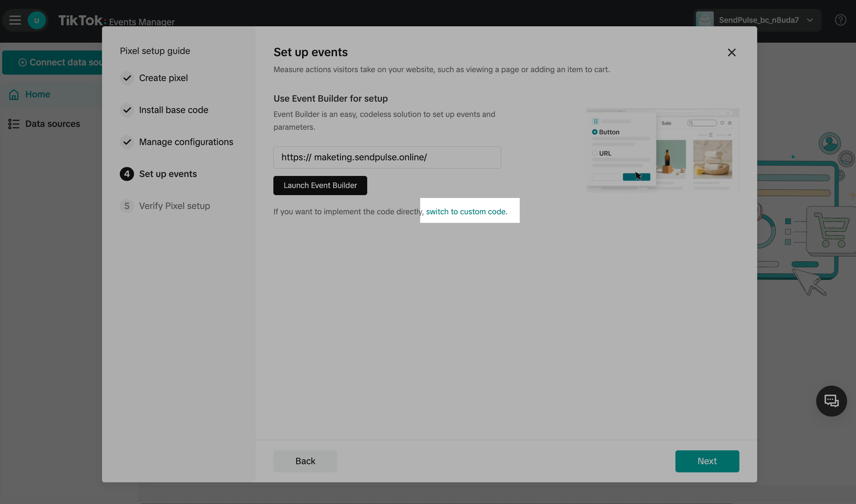Select the URL radio option in preview
The image size is (856, 504).
[595, 154]
